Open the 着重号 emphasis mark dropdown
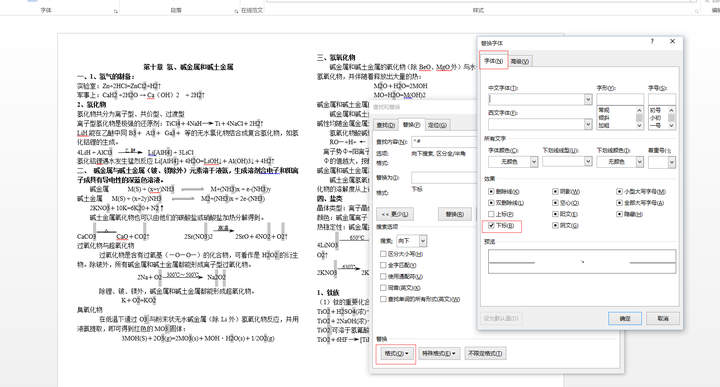This screenshot has width=720, height=387. [x=672, y=162]
